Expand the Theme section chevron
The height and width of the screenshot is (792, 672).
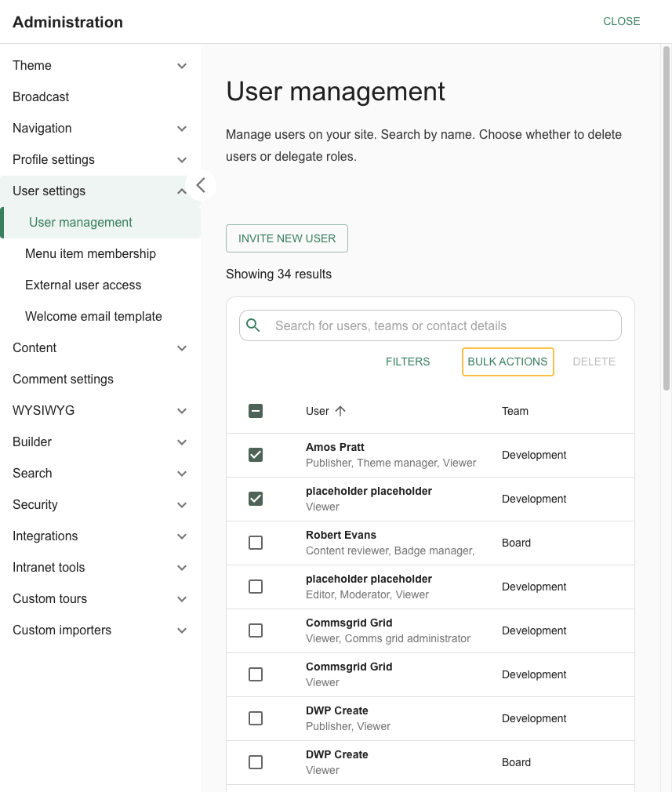(x=182, y=66)
